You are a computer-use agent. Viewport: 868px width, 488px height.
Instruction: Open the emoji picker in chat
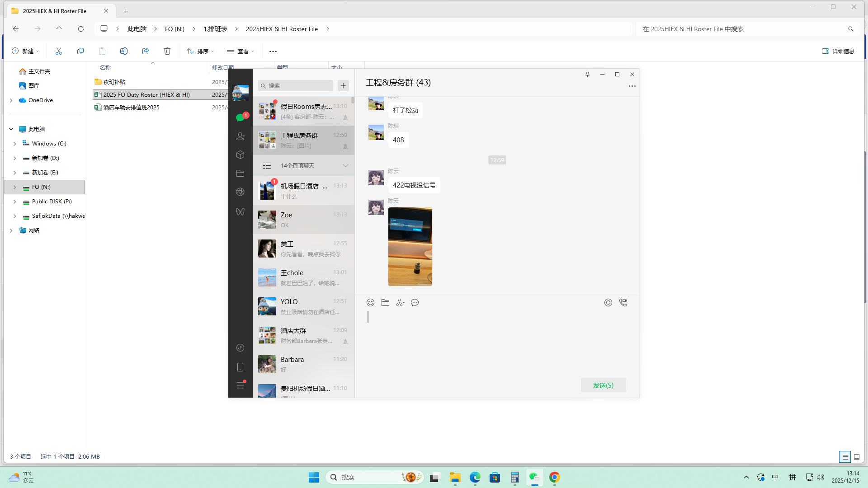coord(370,303)
